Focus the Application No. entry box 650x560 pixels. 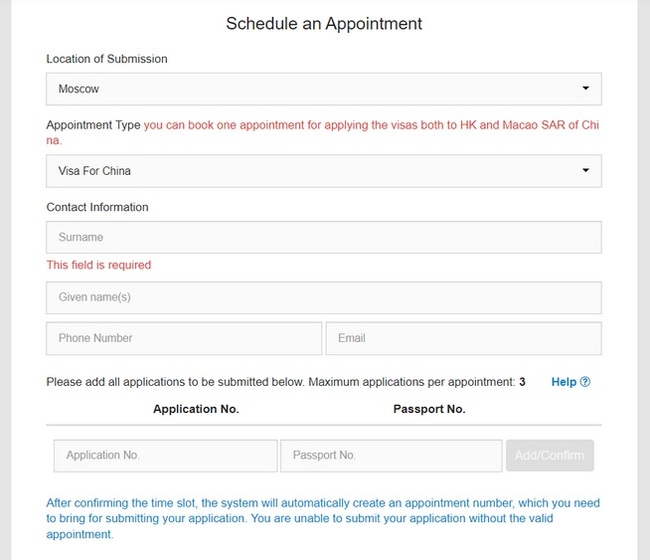(x=166, y=456)
